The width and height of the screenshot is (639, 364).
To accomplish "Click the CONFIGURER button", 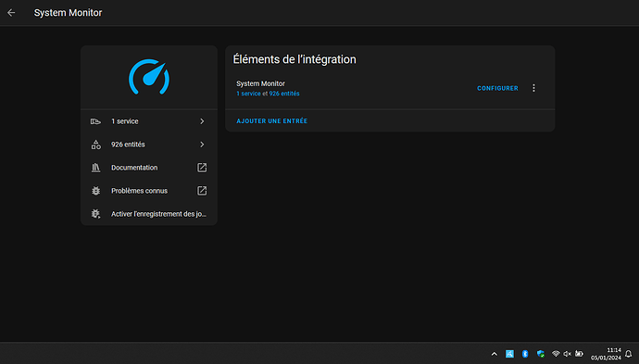I will tap(497, 88).
